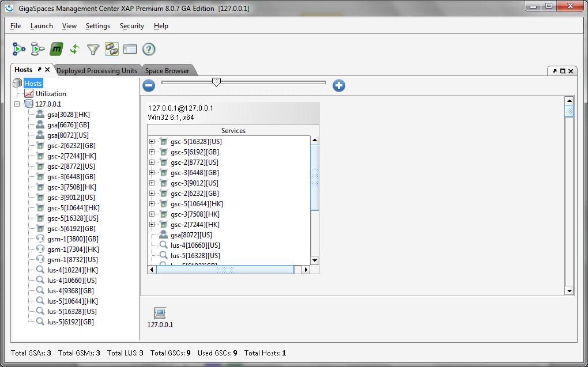Expand gsc-5[16328][US] in Services list
The width and height of the screenshot is (588, 367).
tap(152, 142)
